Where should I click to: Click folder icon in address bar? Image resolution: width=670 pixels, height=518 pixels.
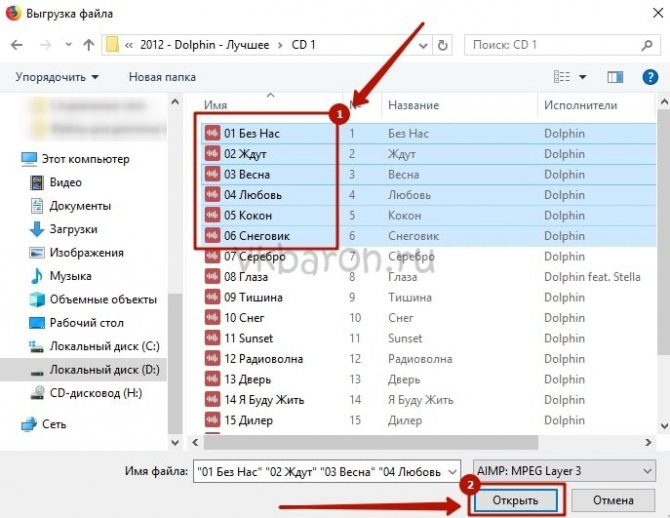click(112, 45)
